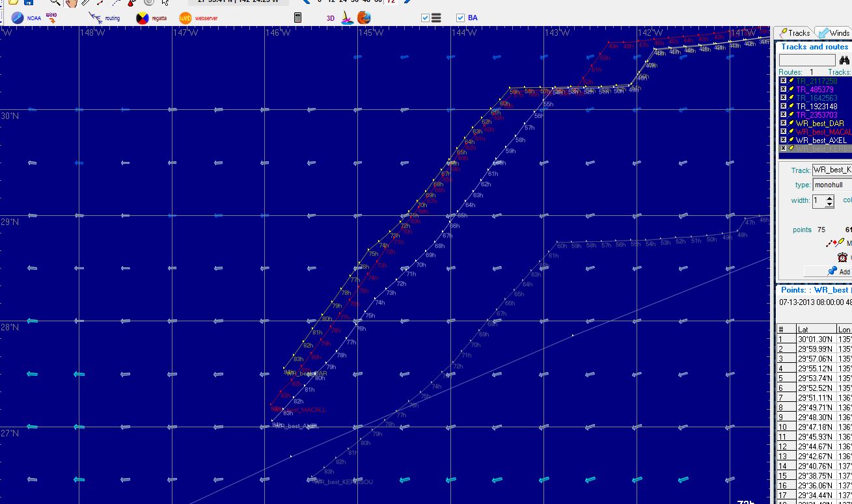Toggle visibility of track WR_best_AXEL
This screenshot has width=852, height=504.
(783, 140)
